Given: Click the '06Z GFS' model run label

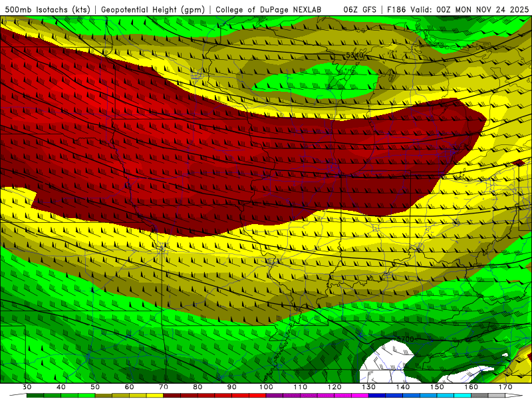Looking at the screenshot, I should [360, 10].
